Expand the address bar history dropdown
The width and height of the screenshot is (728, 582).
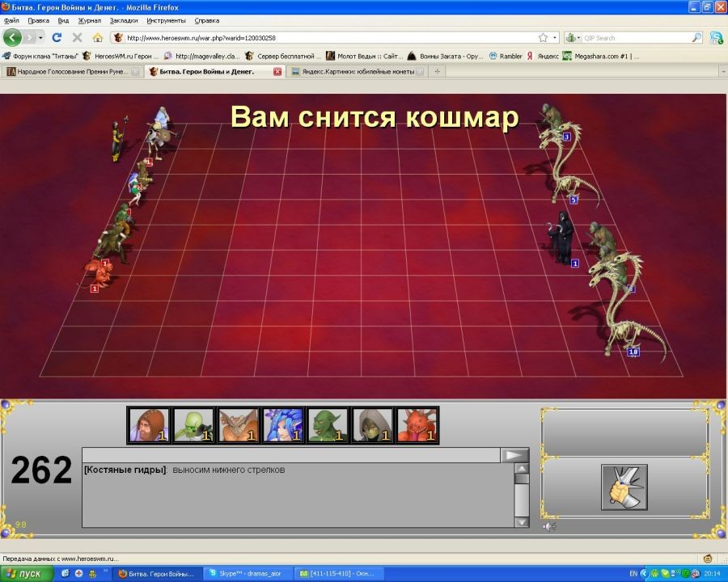(555, 37)
